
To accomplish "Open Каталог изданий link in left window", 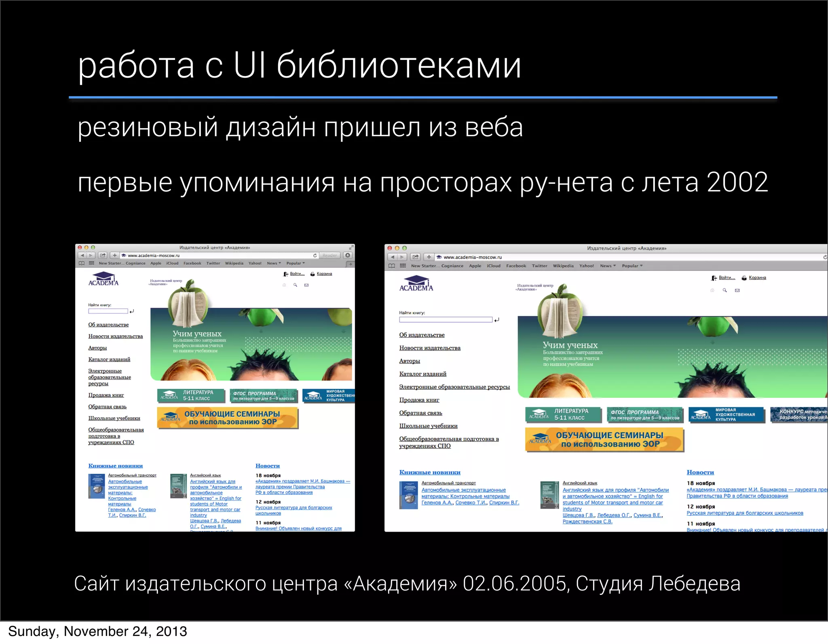I will (109, 359).
